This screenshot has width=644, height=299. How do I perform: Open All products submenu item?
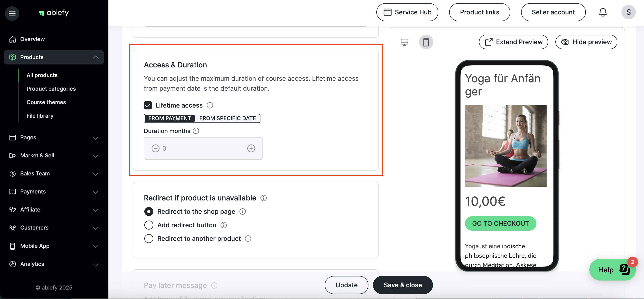(42, 75)
